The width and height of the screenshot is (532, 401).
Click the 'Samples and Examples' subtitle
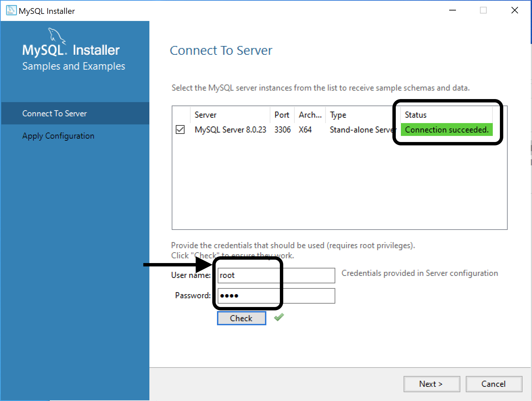pos(74,66)
